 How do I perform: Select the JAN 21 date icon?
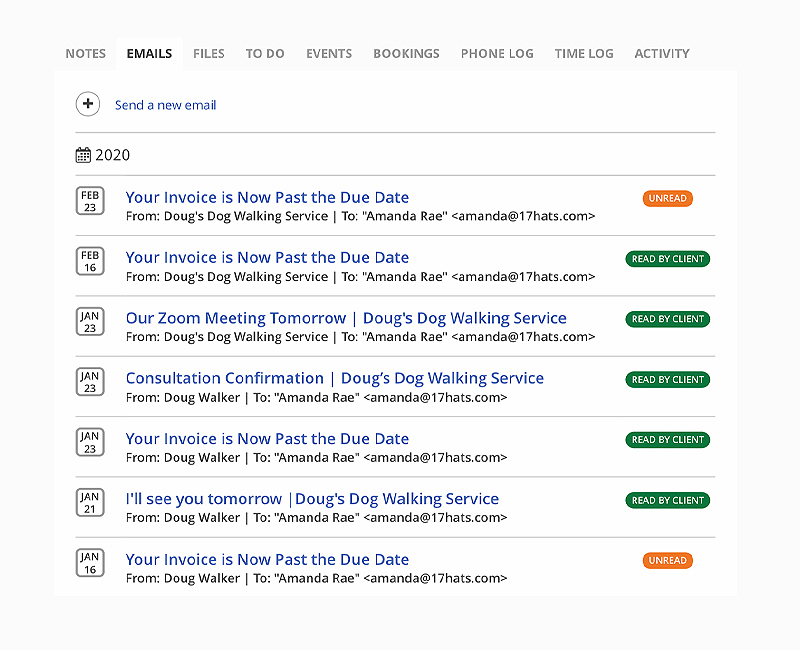90,502
